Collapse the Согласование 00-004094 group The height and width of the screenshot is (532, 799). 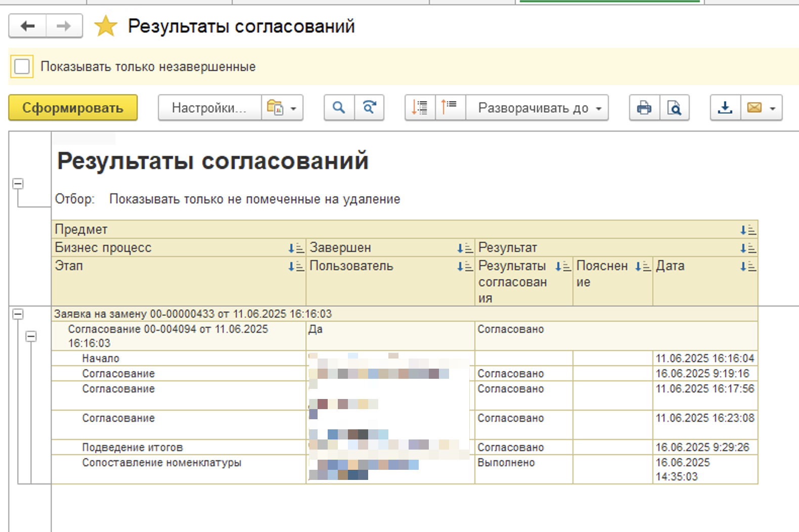(31, 336)
